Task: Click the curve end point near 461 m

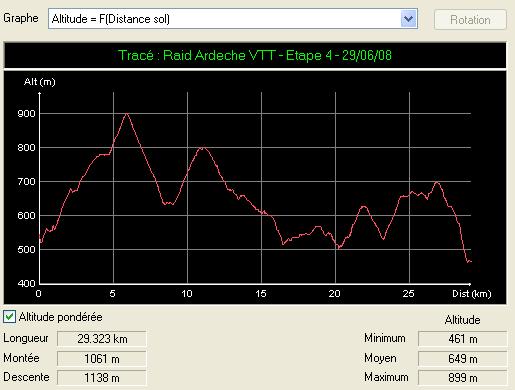Action: coord(470,262)
